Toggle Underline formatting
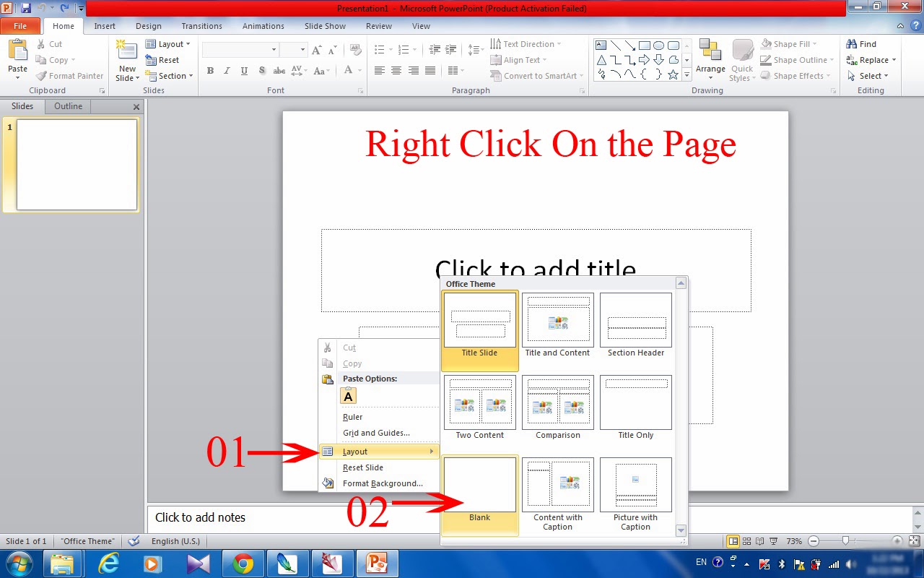This screenshot has width=924, height=578. click(x=244, y=71)
